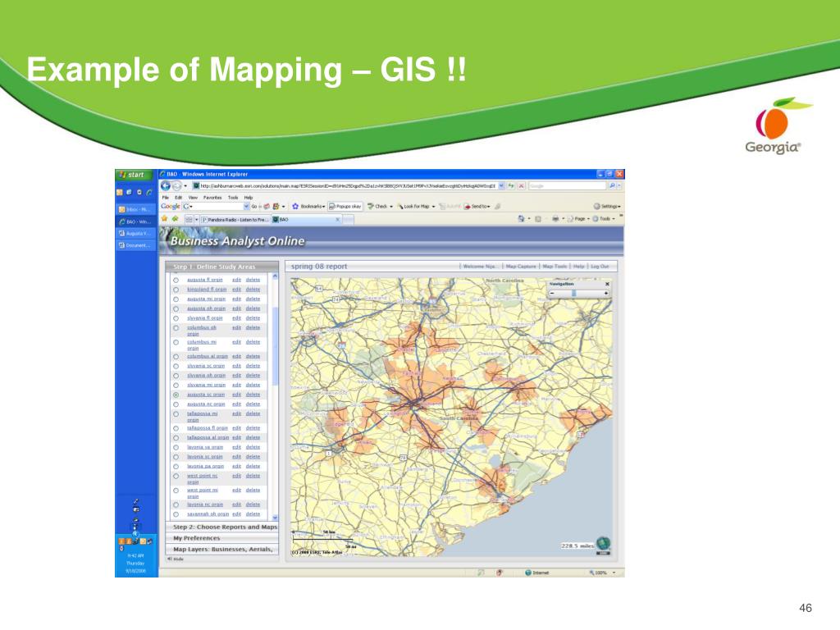The image size is (840, 630).
Task: Click the Add to Favorites icon
Action: click(175, 218)
